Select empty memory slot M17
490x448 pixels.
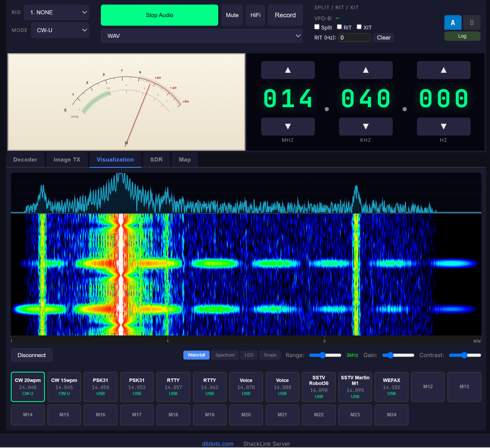(x=137, y=415)
